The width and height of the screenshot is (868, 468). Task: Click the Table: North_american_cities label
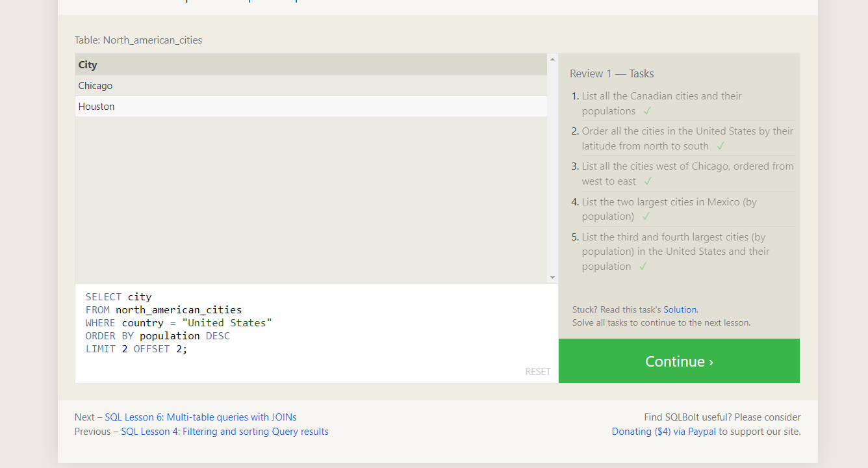click(x=138, y=40)
